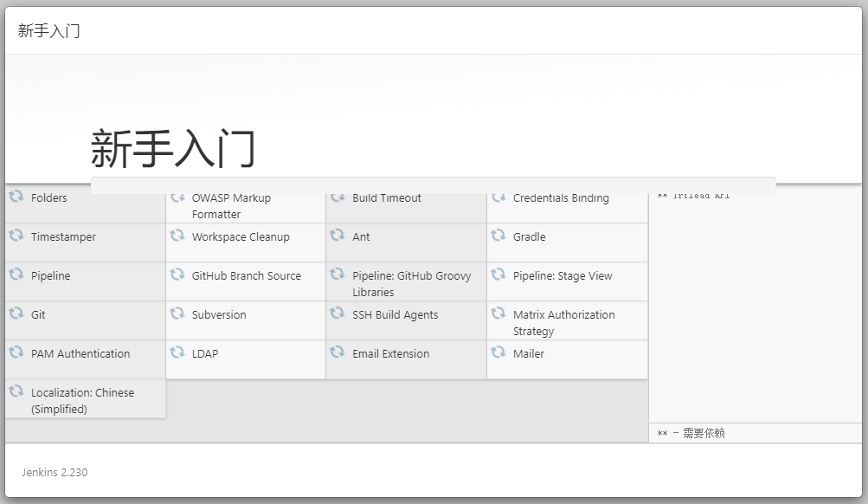Click the refresh icon beside Mailer
Image resolution: width=868 pixels, height=504 pixels.
[498, 352]
